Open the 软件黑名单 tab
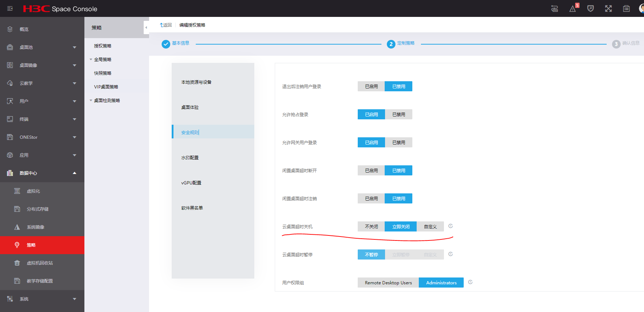644x312 pixels. pyautogui.click(x=213, y=208)
